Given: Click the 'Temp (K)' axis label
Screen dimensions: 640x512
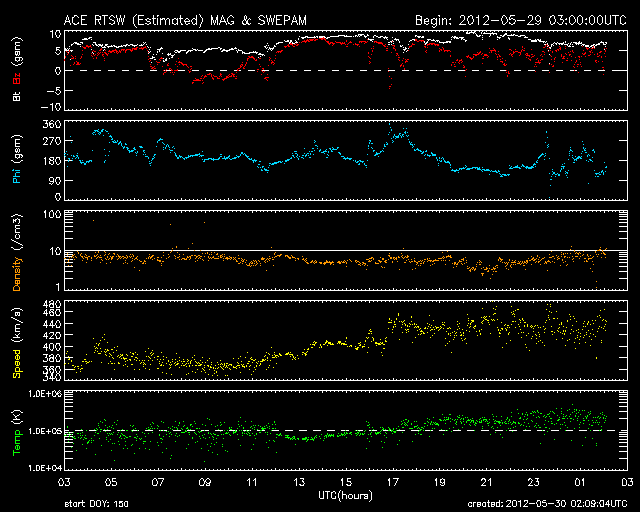Looking at the screenshot, I should tap(17, 433).
